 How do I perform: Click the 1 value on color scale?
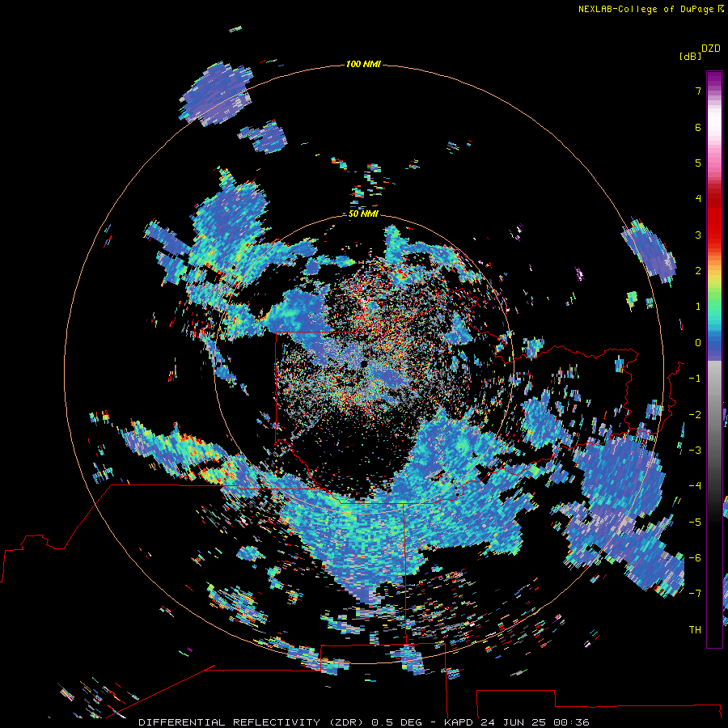coord(698,307)
